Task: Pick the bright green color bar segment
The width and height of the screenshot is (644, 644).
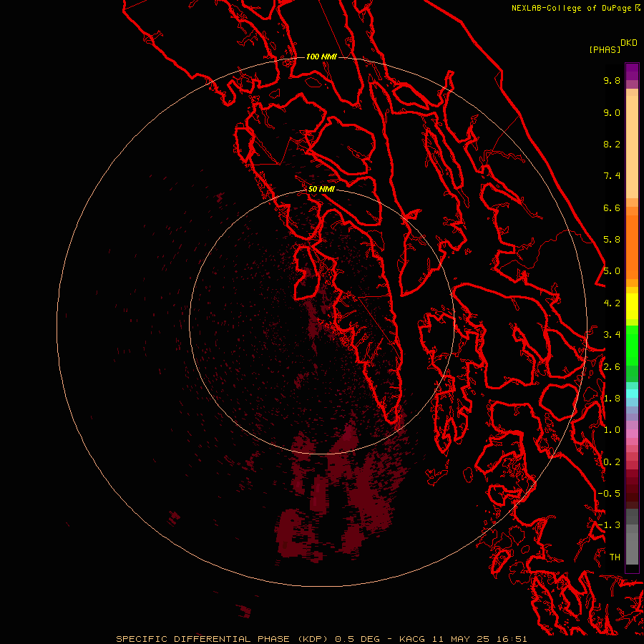Action: point(632,346)
